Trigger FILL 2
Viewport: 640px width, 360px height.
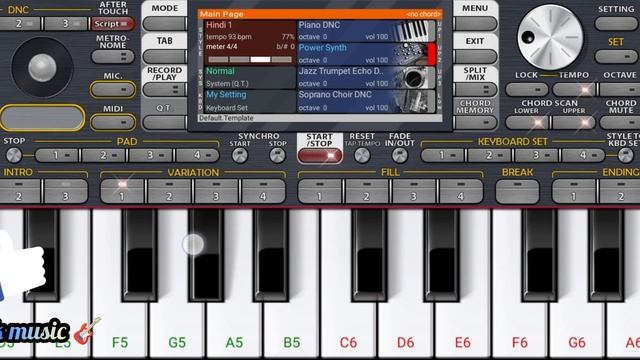point(367,191)
